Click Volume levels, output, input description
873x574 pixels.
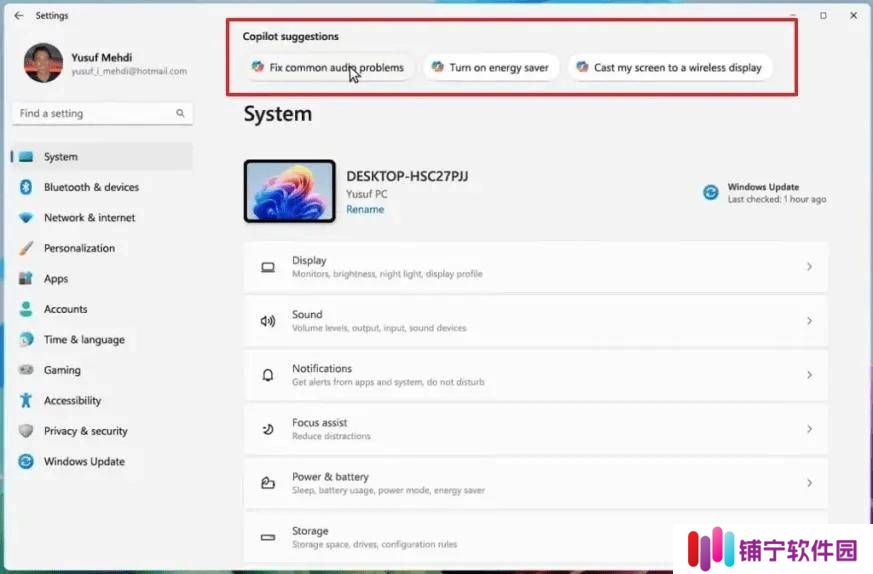(x=379, y=328)
